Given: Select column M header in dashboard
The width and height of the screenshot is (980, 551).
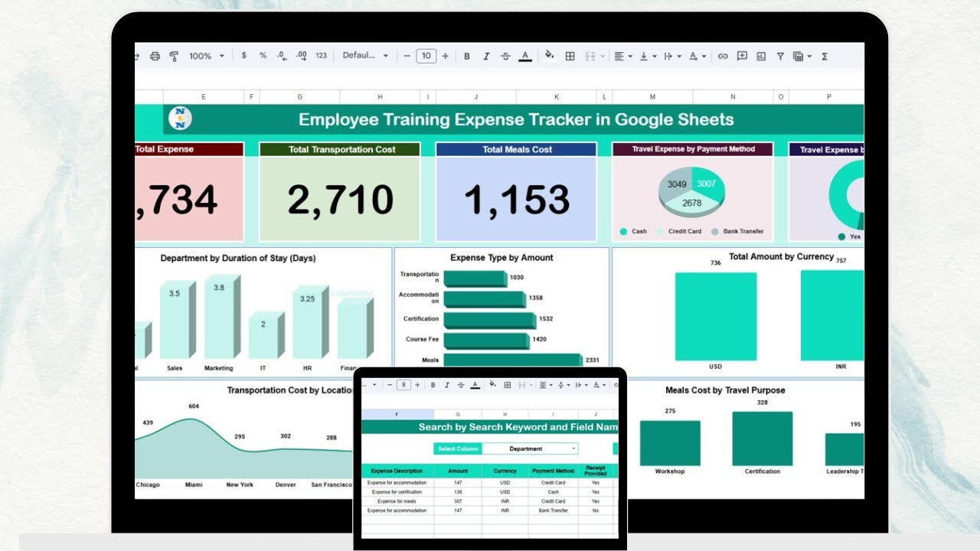Looking at the screenshot, I should 652,96.
